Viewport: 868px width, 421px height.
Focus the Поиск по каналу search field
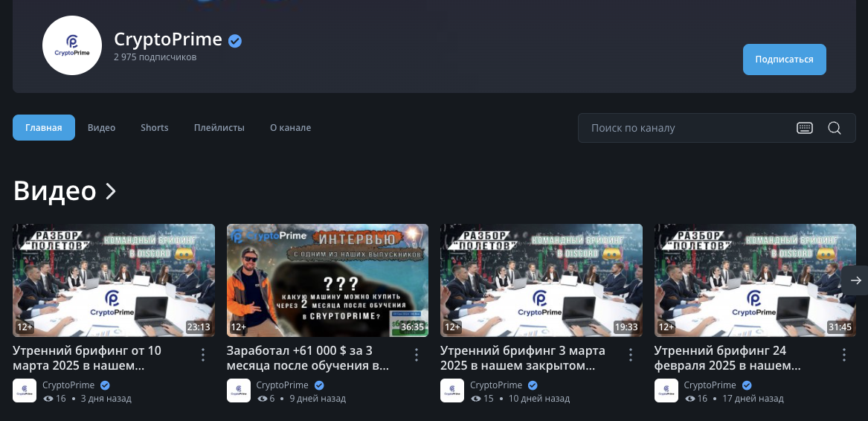click(717, 128)
